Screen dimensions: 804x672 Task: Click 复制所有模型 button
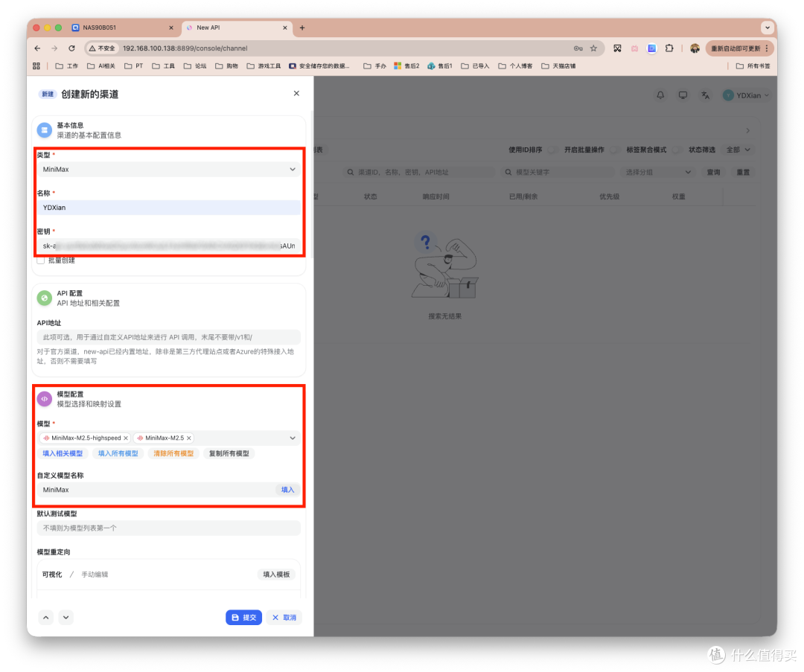pos(229,454)
